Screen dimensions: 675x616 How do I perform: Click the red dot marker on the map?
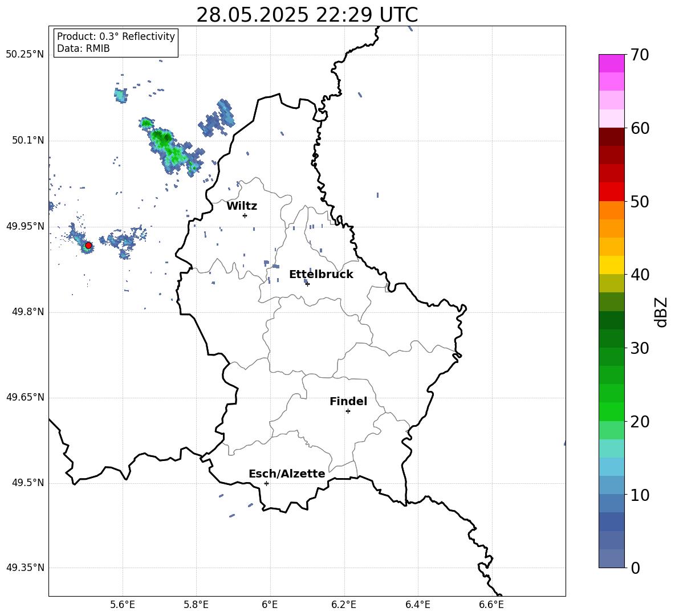pos(88,246)
